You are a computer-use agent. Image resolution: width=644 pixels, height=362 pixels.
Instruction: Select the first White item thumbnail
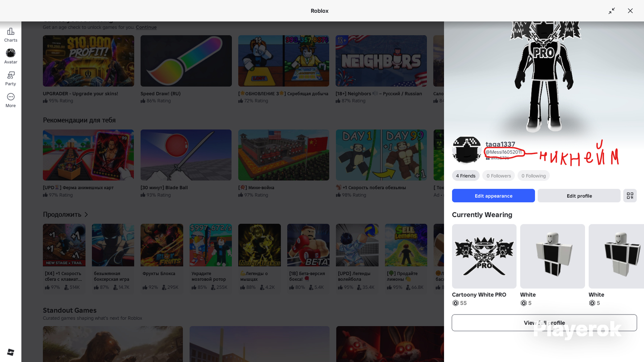click(x=552, y=256)
